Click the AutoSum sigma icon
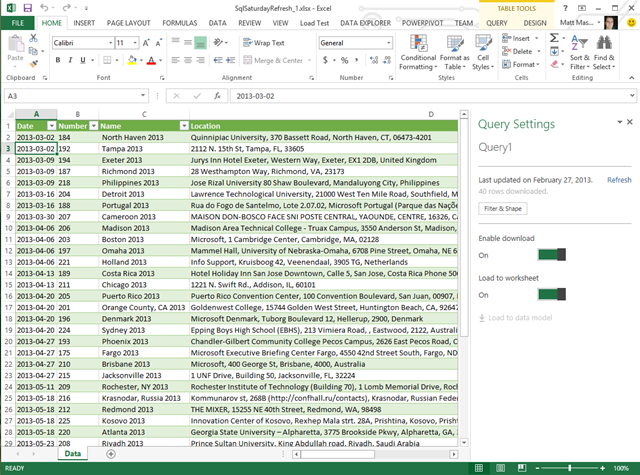Image resolution: width=640 pixels, height=475 pixels. [554, 38]
